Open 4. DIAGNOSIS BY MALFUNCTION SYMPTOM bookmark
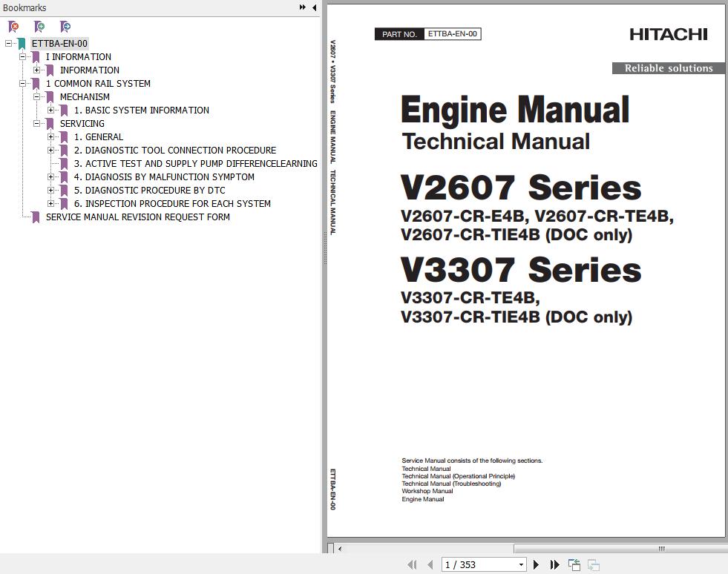728x574 pixels. 164,177
